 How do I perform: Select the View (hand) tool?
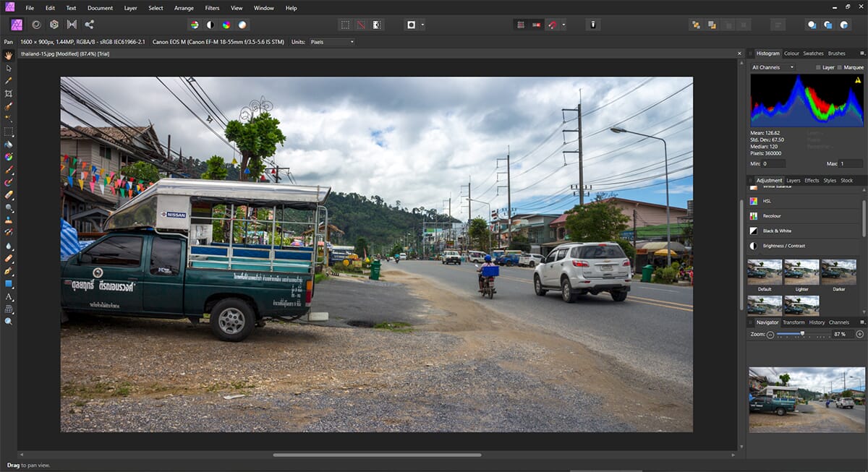pos(9,56)
